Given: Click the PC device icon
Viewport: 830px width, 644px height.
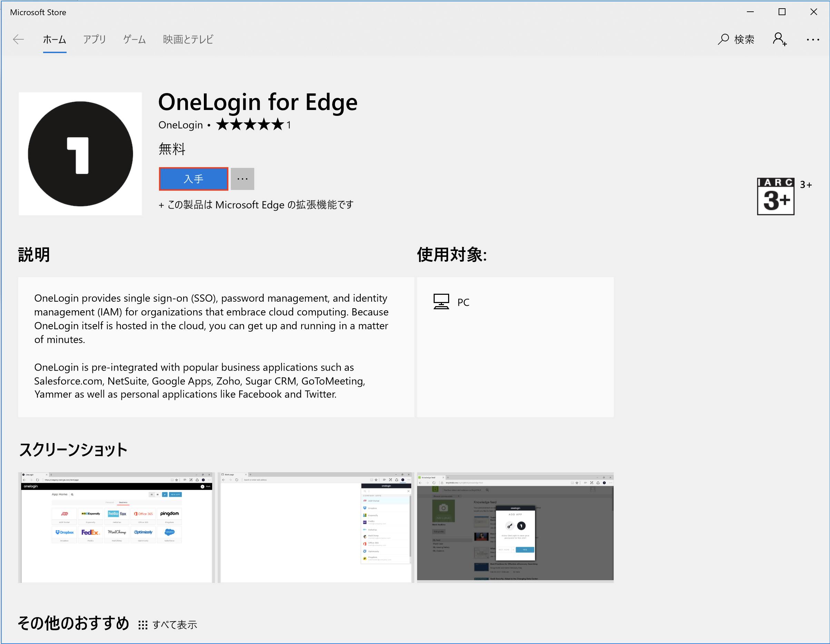Looking at the screenshot, I should point(441,302).
